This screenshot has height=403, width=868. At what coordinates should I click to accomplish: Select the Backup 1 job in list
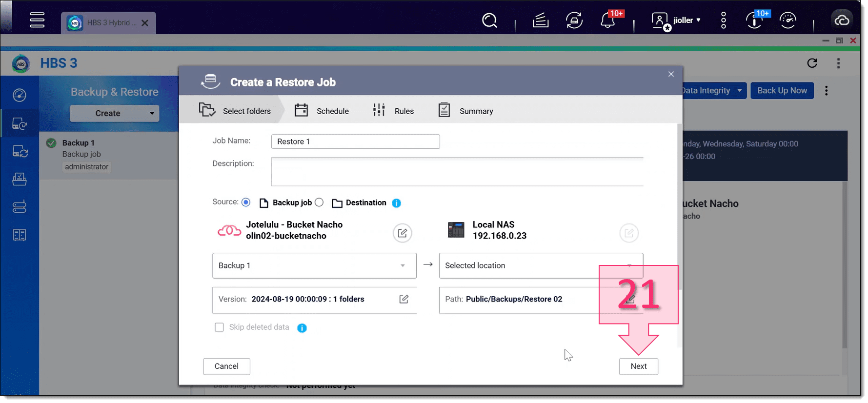click(x=108, y=155)
